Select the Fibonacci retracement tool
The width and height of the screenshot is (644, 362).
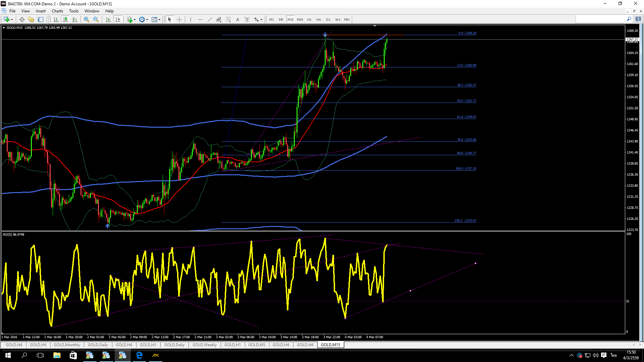click(x=228, y=19)
